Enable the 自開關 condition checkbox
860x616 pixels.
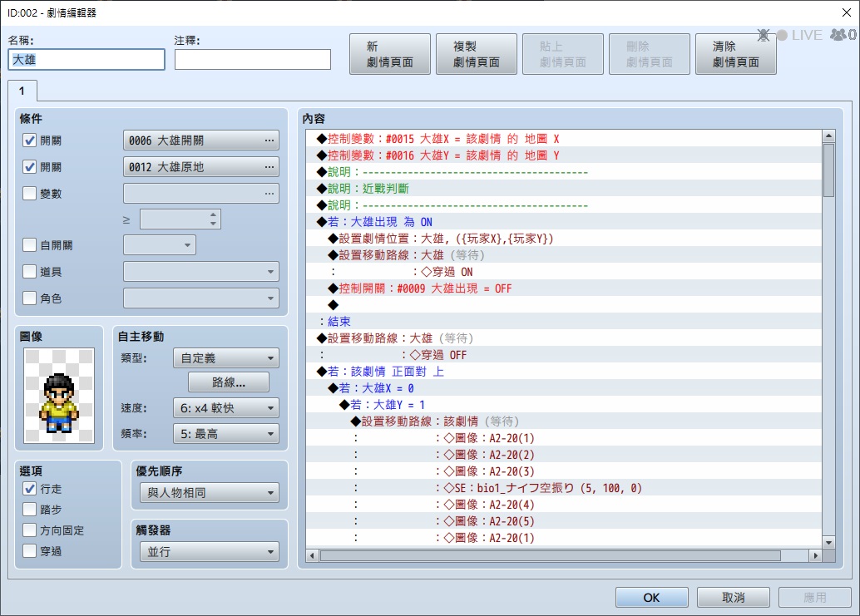point(30,245)
